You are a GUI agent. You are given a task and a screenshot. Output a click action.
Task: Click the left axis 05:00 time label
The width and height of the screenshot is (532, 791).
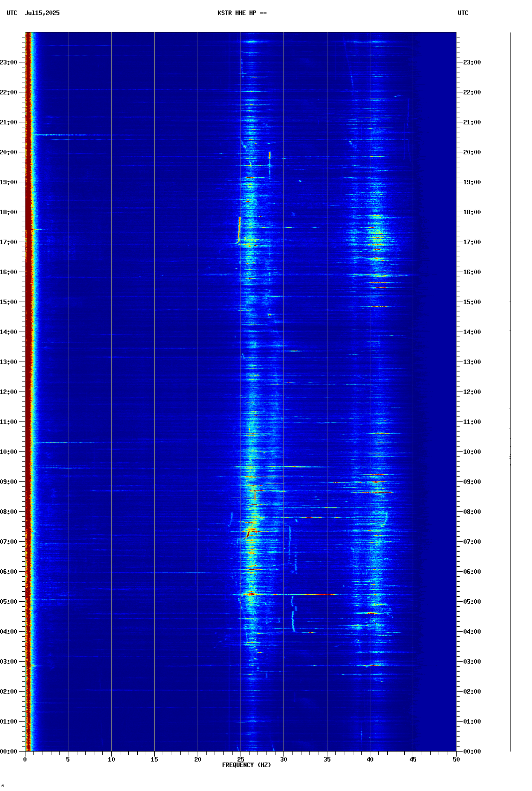click(x=8, y=602)
